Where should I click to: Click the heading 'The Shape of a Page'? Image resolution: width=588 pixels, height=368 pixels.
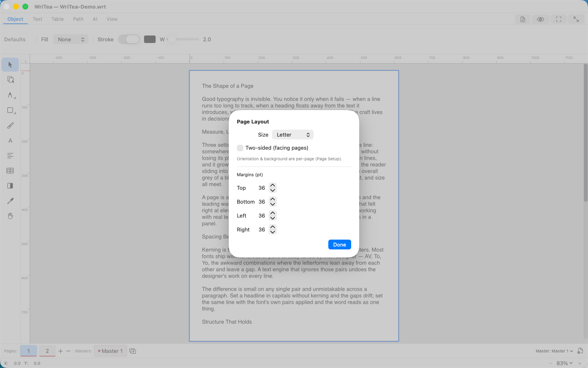[228, 86]
